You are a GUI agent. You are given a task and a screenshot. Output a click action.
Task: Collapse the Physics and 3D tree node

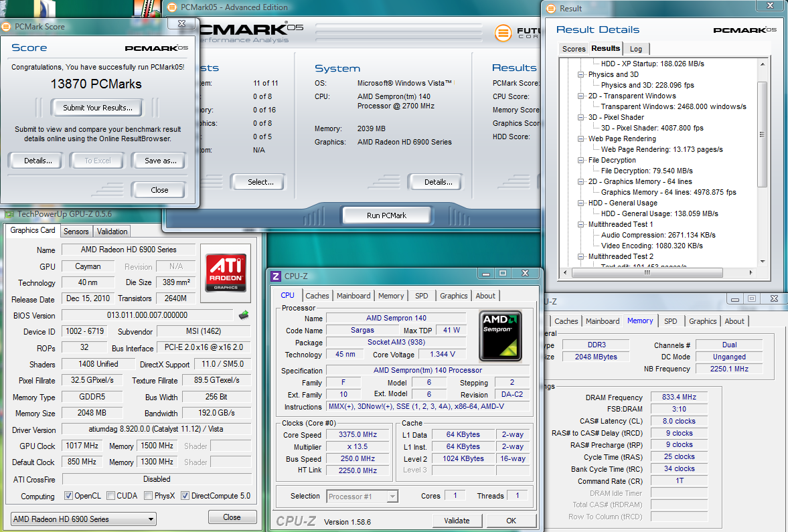(x=580, y=74)
